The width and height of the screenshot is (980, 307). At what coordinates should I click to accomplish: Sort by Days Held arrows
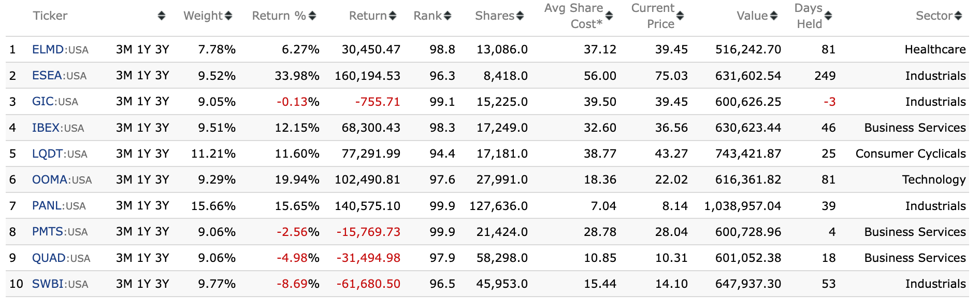[x=828, y=16]
